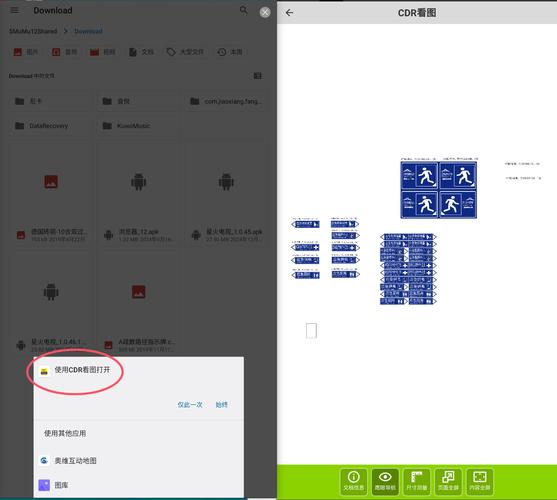The width and height of the screenshot is (557, 500).
Task: Select the Download breadcrumb link
Action: click(88, 31)
